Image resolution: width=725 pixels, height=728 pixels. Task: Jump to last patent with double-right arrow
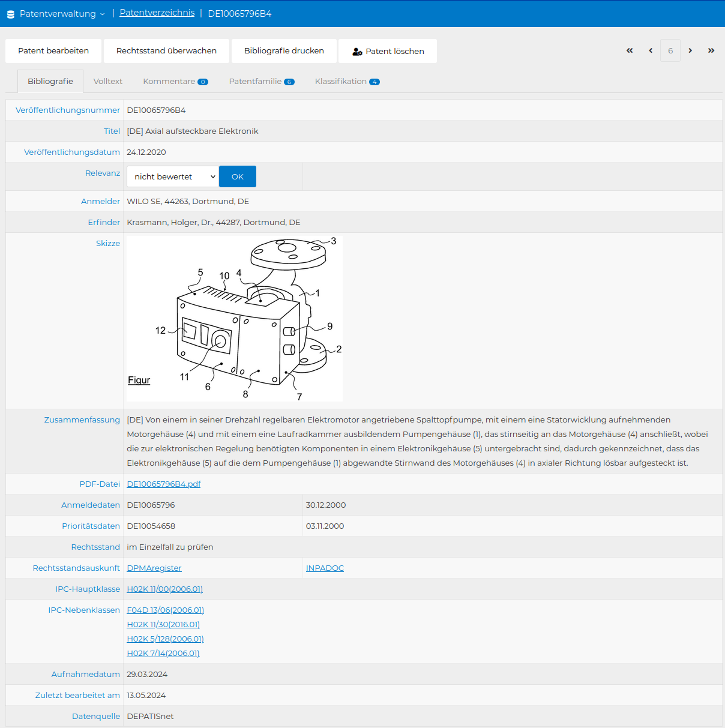(x=711, y=50)
